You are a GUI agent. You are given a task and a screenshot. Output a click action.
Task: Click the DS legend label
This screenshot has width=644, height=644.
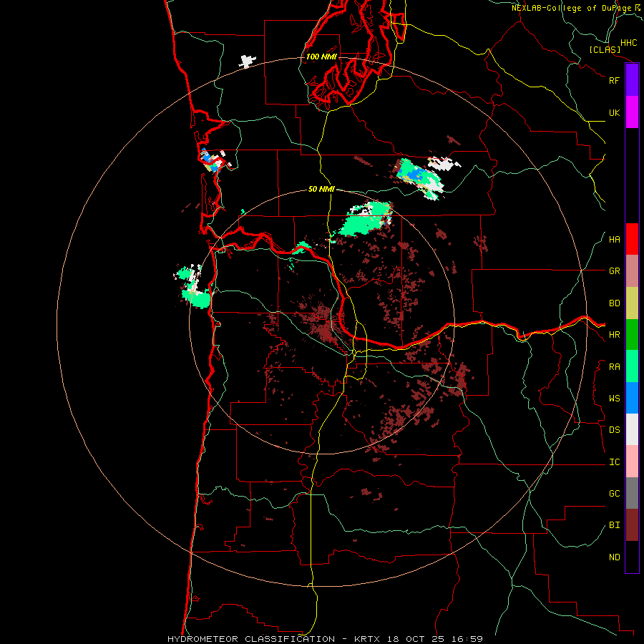click(614, 429)
